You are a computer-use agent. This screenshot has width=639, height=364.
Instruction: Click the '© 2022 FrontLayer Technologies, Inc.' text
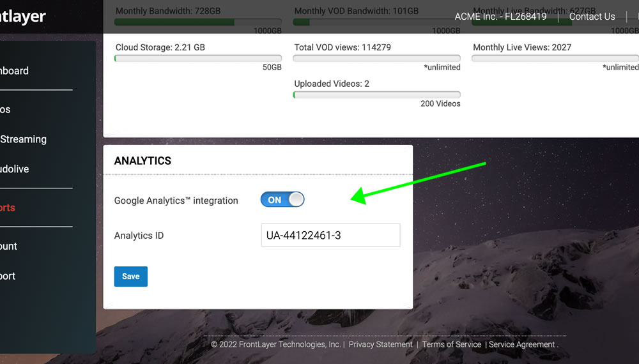275,344
